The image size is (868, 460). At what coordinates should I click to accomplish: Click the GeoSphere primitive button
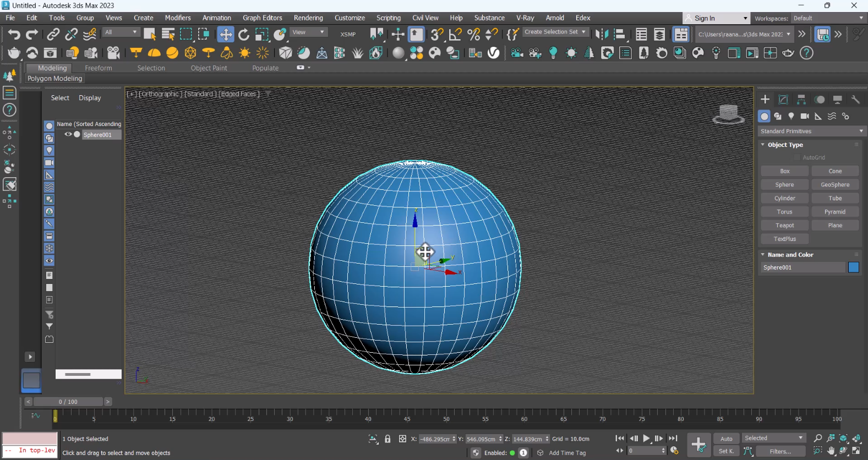pyautogui.click(x=834, y=185)
